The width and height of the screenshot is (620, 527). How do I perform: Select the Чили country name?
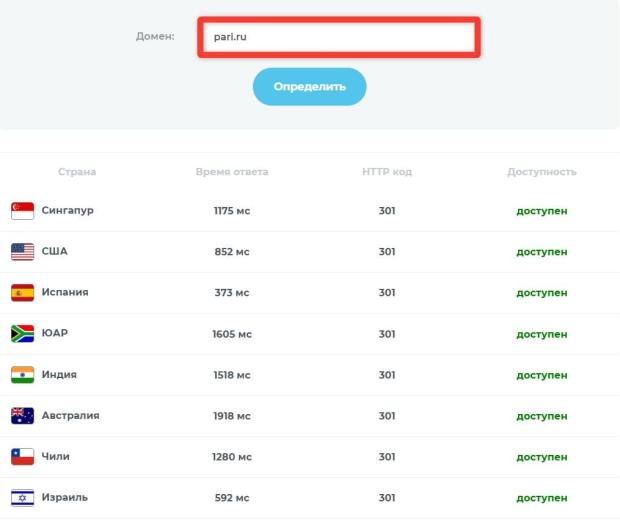[56, 456]
